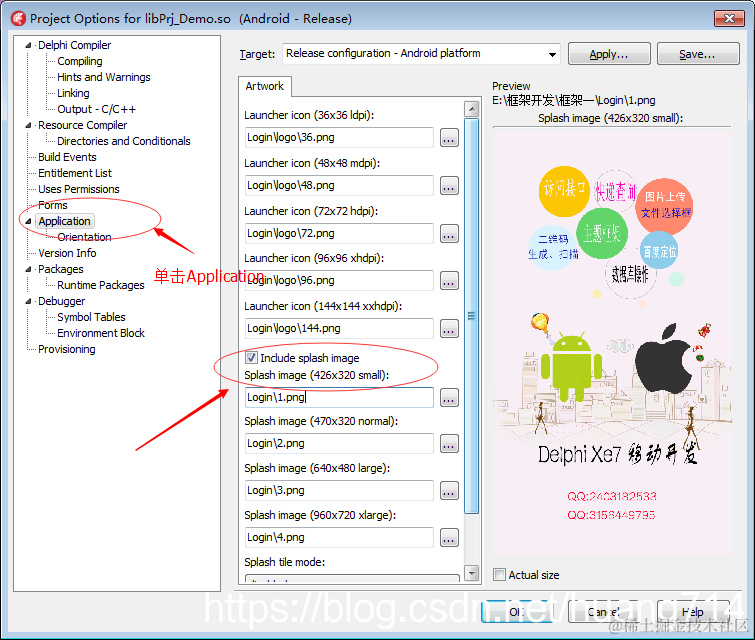Image resolution: width=755 pixels, height=640 pixels.
Task: Collapse the Resource Compiler tree node
Action: coord(28,125)
